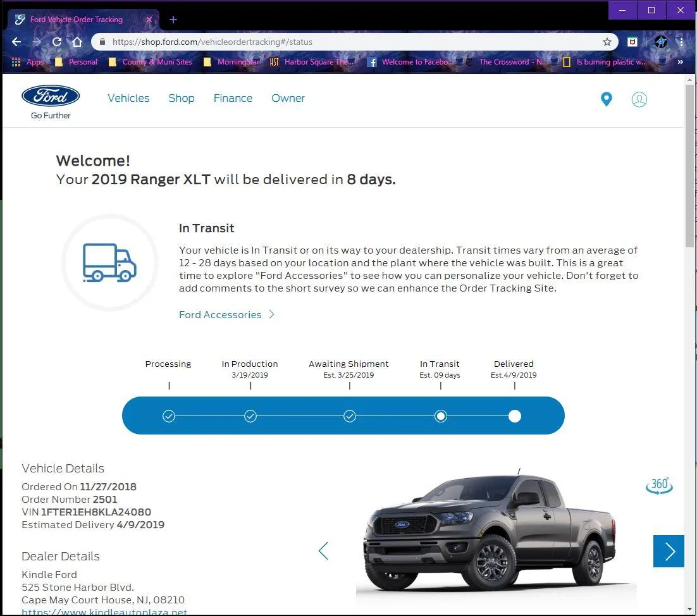Click the VIN 1FTER1EH8KLA24080 text
Viewport: 697px width, 616px height.
tap(86, 512)
